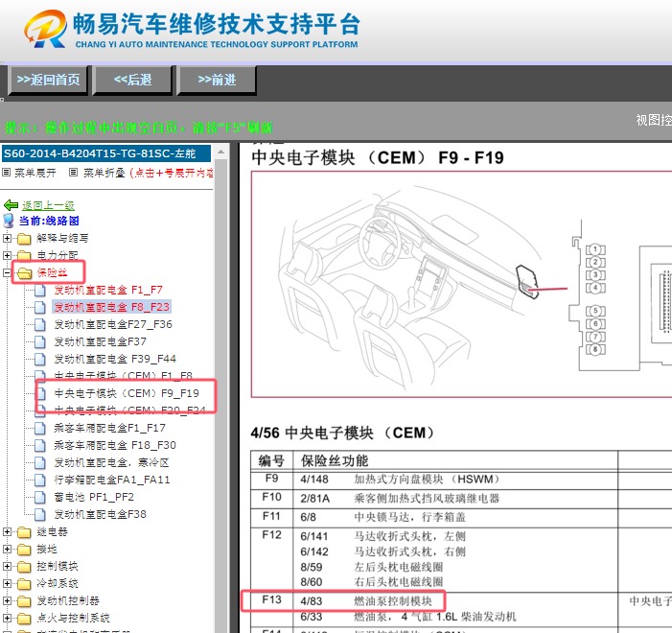Select the F9 table row number
Viewport: 672px width, 633px height.
coord(272,479)
